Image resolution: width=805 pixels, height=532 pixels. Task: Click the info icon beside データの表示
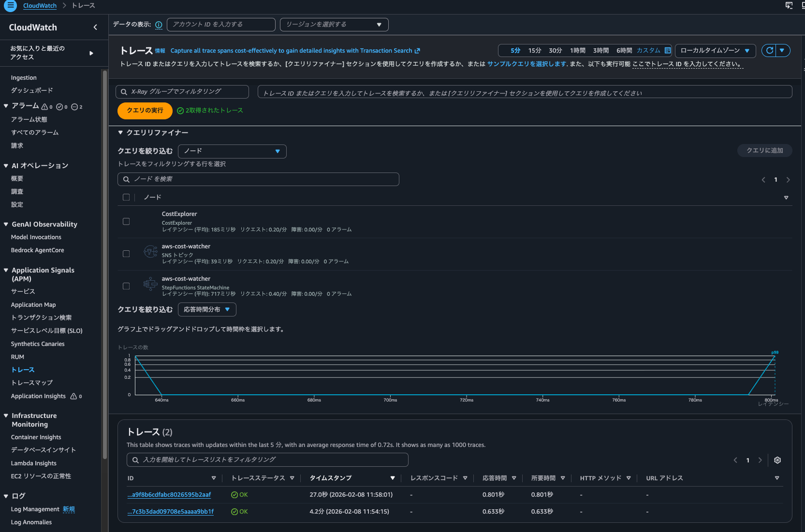(159, 25)
